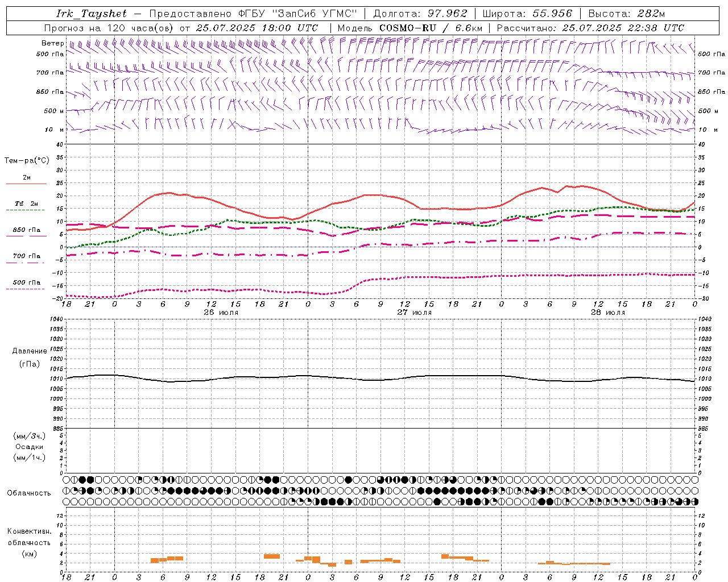
Task: Select the text Предоставлено ФГБУ "ЗапСиб УГМС"
Action: click(253, 14)
